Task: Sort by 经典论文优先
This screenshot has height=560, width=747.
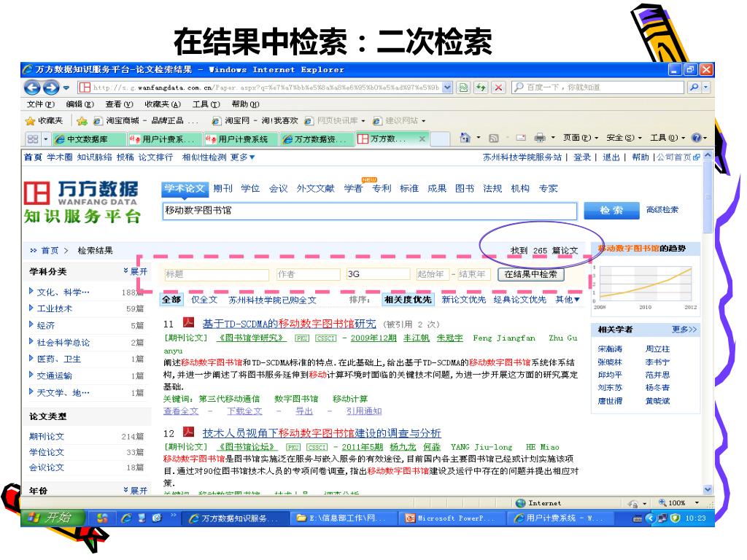Action: pyautogui.click(x=519, y=300)
